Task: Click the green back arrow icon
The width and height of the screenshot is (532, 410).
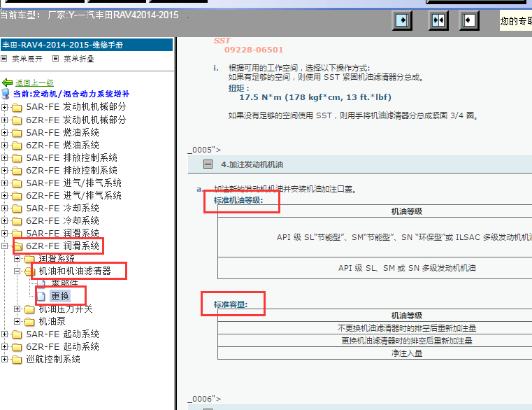Action: pos(7,83)
